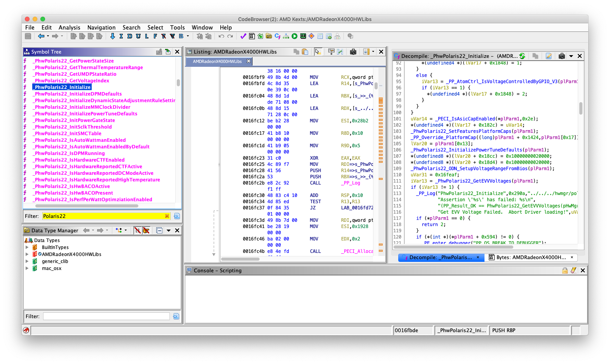The image size is (610, 364).
Task: Click the Data Type Manager filter input field
Action: point(106,316)
